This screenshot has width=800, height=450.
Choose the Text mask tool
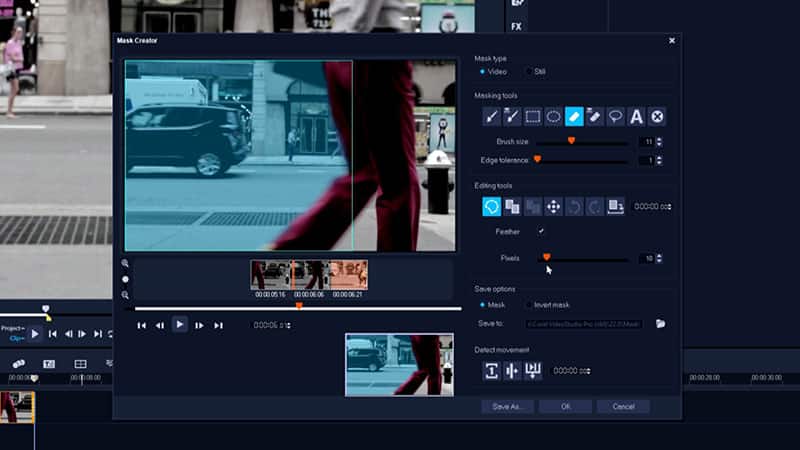pyautogui.click(x=636, y=116)
